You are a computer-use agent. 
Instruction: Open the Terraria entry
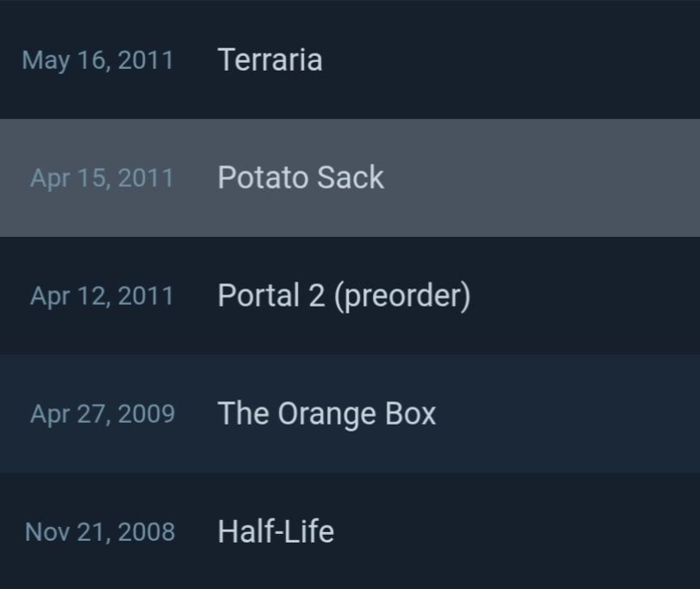[x=269, y=60]
